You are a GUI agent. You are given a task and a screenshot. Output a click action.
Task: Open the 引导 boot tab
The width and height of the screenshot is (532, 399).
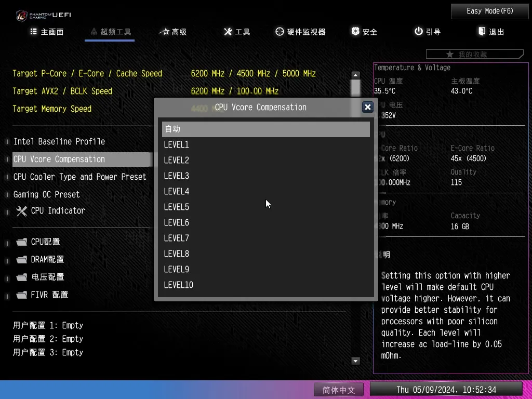pos(428,32)
